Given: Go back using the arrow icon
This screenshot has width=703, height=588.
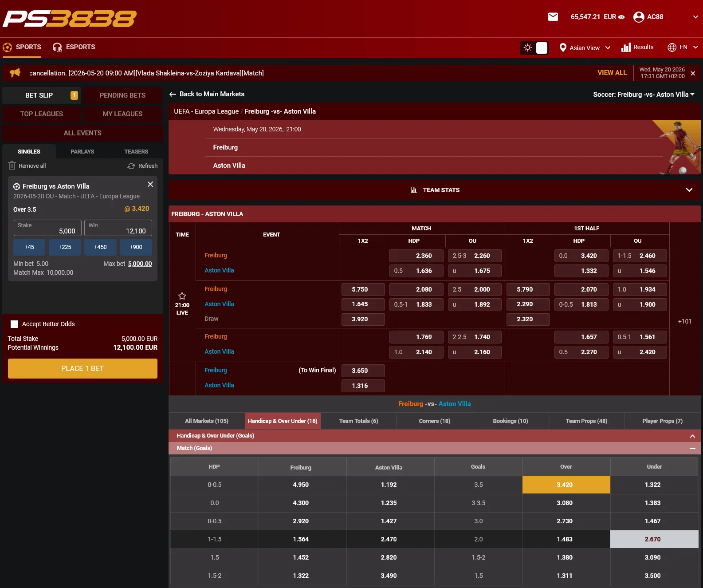Looking at the screenshot, I should pos(173,94).
